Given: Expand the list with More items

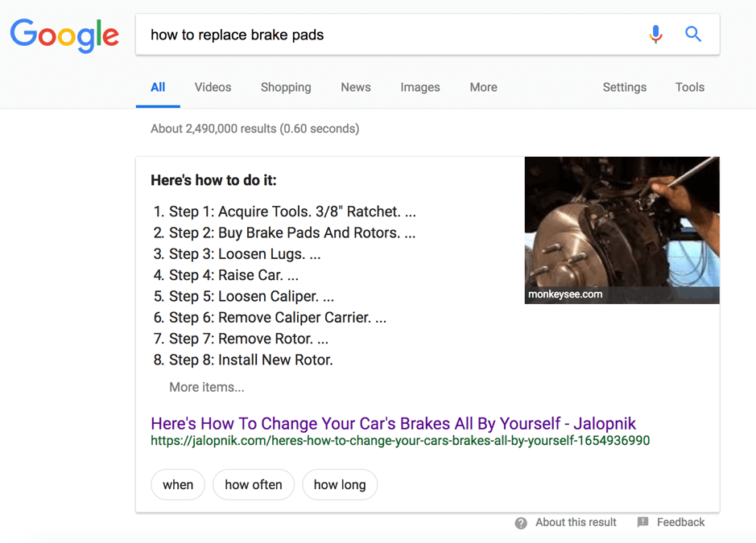Looking at the screenshot, I should 206,387.
